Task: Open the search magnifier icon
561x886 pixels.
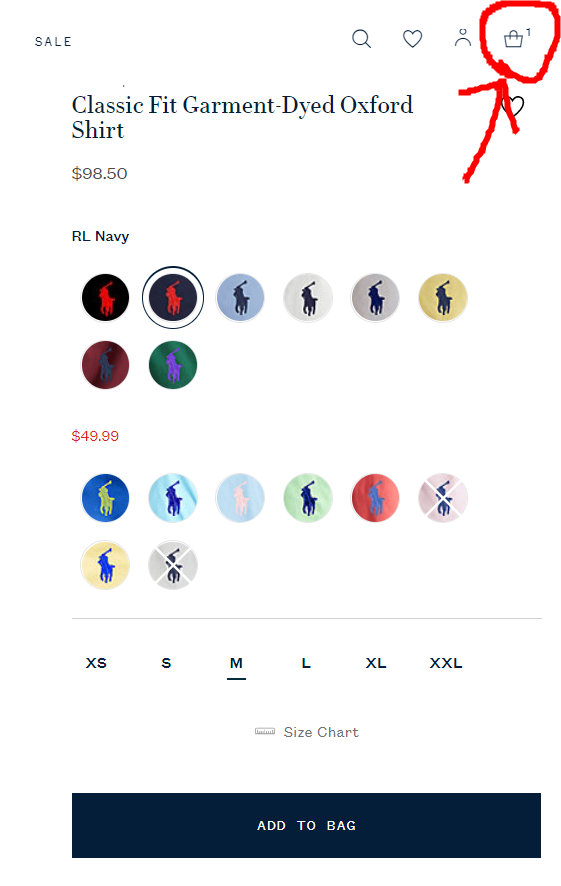Action: click(361, 39)
